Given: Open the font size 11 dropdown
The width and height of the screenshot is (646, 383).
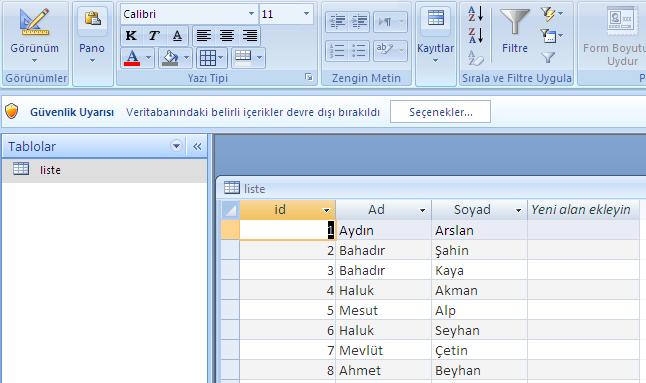Looking at the screenshot, I should [306, 14].
